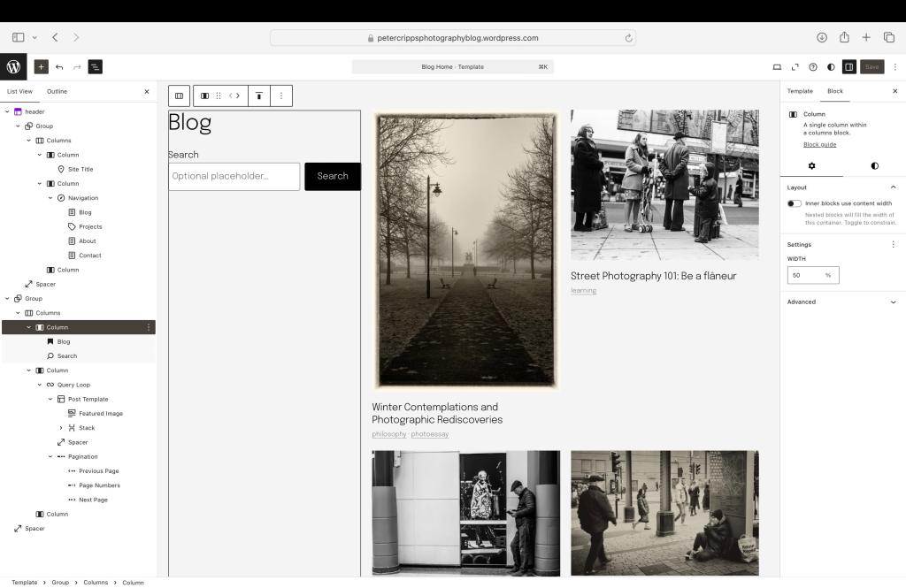The width and height of the screenshot is (906, 588).
Task: Collapse the header tree item
Action: (7, 111)
